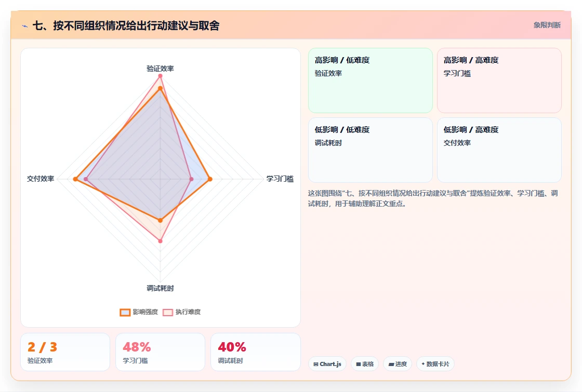This screenshot has height=392, width=582.
Task: Click 验证效率 text in the green quadrant card
Action: [328, 73]
